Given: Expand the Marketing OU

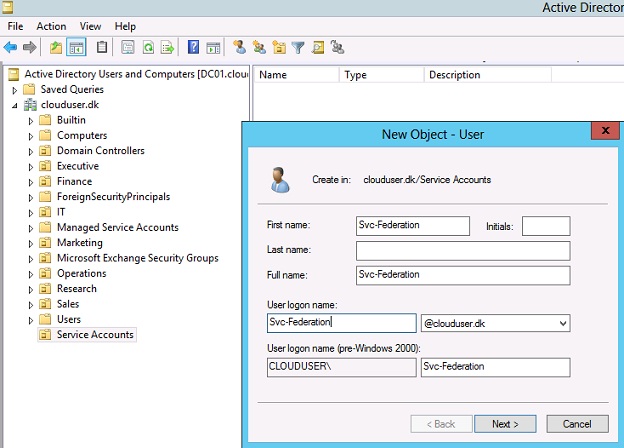Looking at the screenshot, I should 31,244.
